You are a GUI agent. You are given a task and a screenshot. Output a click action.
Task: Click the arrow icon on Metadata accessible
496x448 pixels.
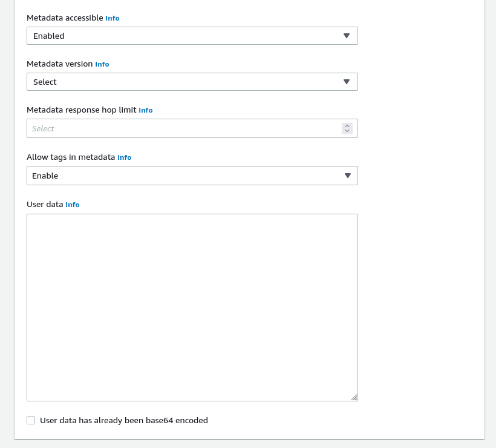coord(347,36)
